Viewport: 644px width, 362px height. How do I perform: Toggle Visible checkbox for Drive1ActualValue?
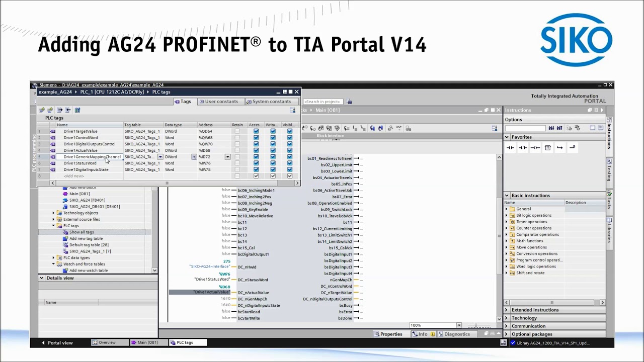click(290, 150)
